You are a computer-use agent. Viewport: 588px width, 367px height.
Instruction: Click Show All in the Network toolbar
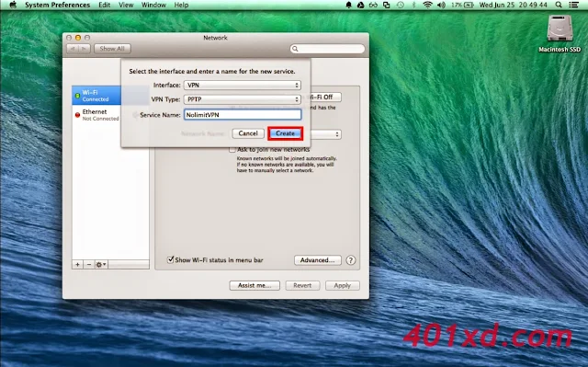pos(112,49)
